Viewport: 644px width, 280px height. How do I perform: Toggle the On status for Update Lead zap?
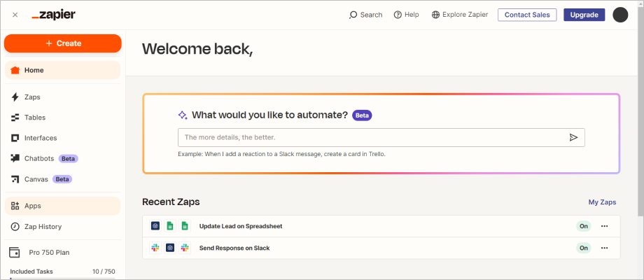point(584,226)
